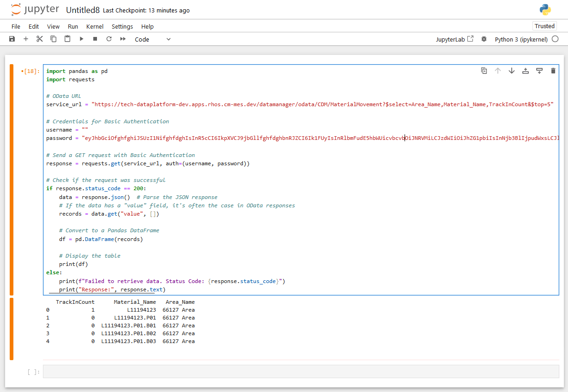Enable the debugger with the bug icon
This screenshot has height=392, width=568.
484,39
